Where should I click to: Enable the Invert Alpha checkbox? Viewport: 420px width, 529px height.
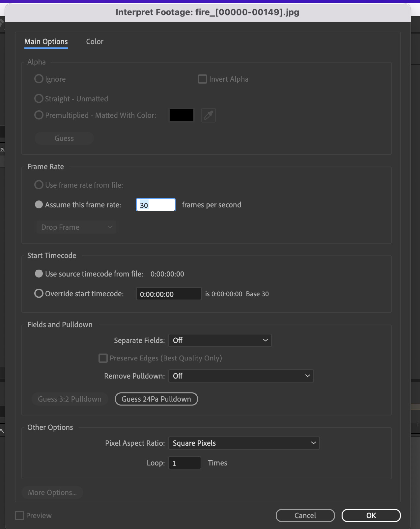pyautogui.click(x=202, y=79)
